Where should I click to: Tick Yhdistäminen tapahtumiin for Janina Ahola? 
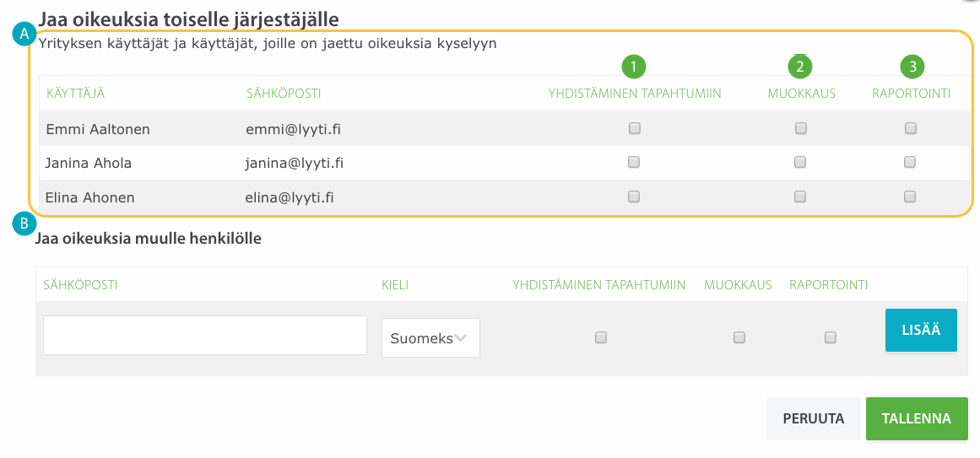[634, 163]
